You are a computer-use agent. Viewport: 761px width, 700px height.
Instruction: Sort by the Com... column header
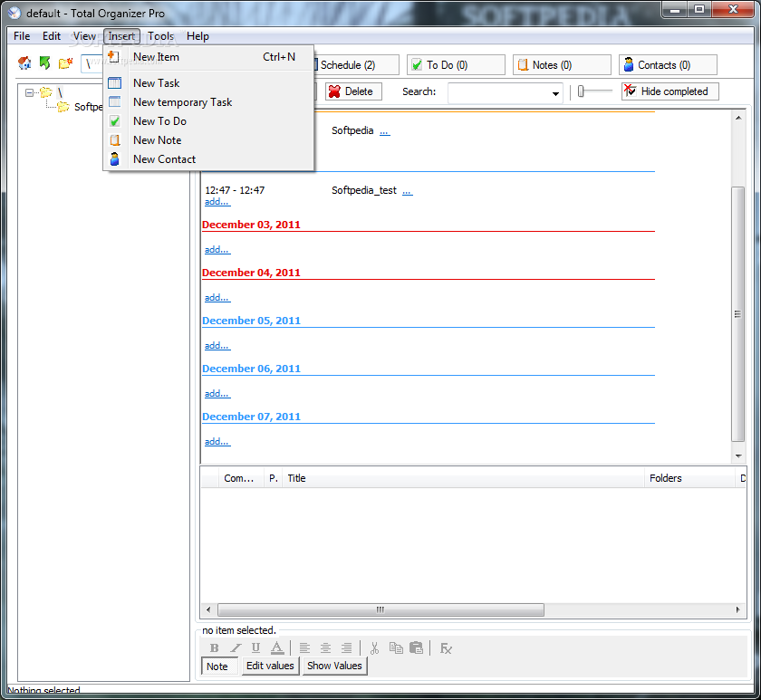click(239, 478)
